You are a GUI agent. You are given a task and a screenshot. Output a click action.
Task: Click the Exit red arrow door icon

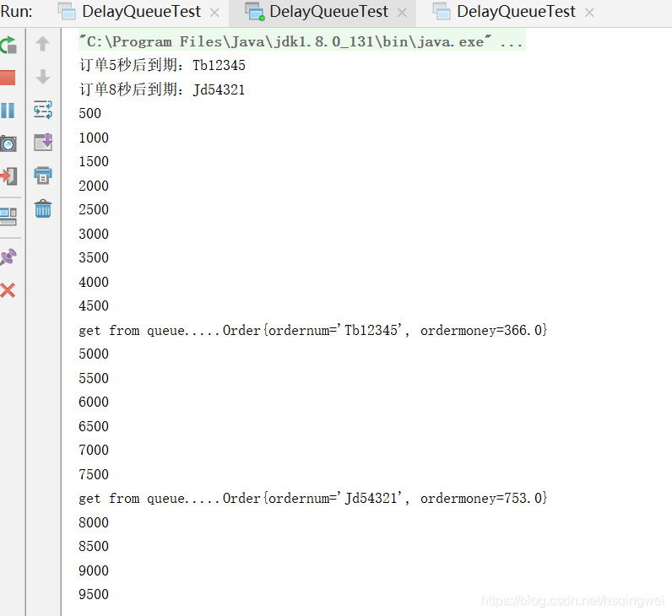pos(8,176)
